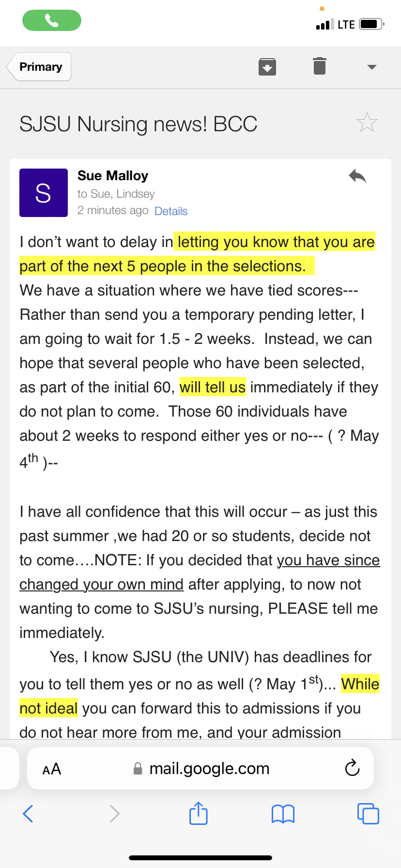
Task: Tap Sue Malloy's purple avatar
Action: pyautogui.click(x=44, y=193)
